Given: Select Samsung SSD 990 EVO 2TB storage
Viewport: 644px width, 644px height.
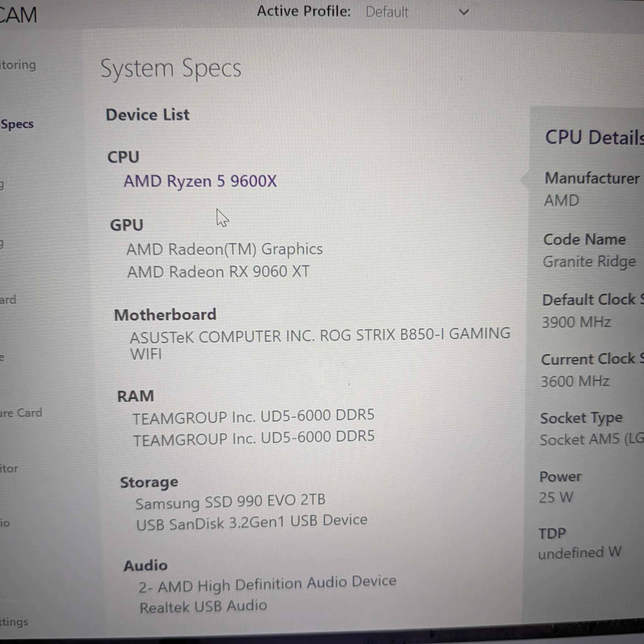Looking at the screenshot, I should pyautogui.click(x=230, y=501).
